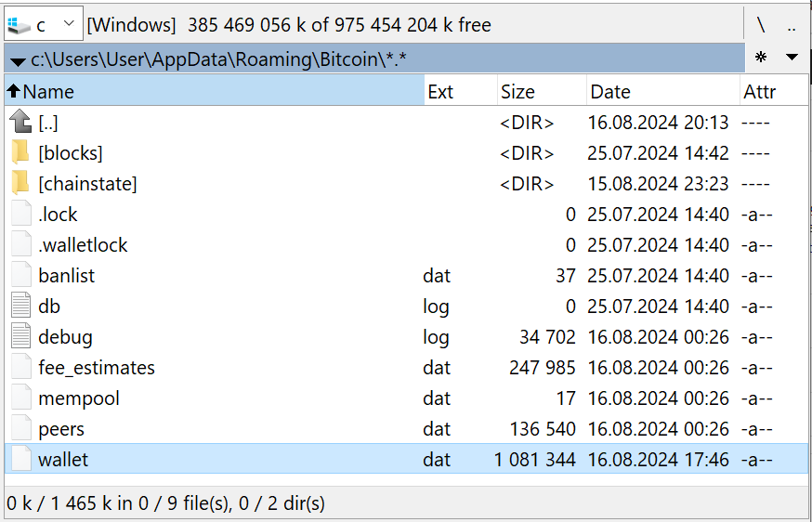Select the fee_estimates file name
This screenshot has width=812, height=522.
pos(97,368)
